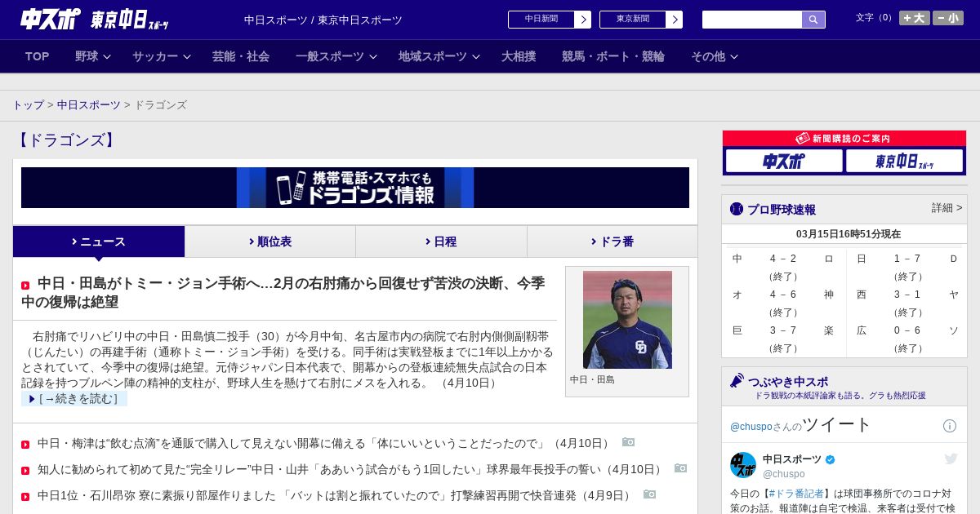Expand the 野球 navigation menu

pos(92,56)
